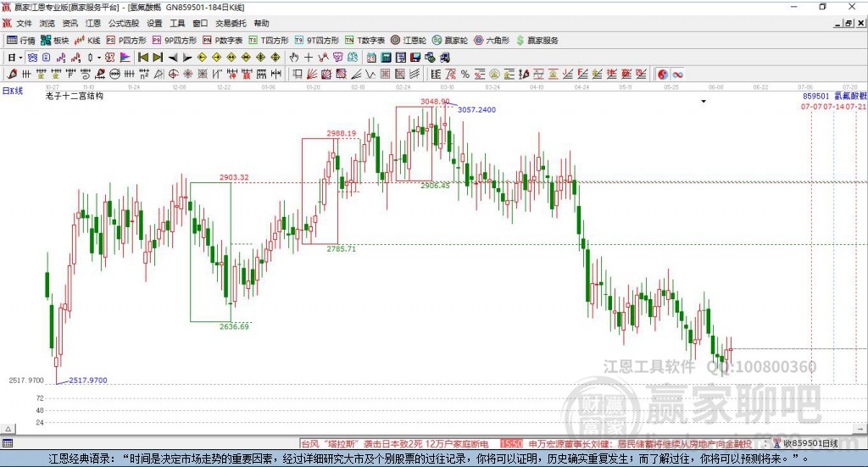Switch to K线 candlestick chart
The width and height of the screenshot is (868, 467).
[x=87, y=41]
